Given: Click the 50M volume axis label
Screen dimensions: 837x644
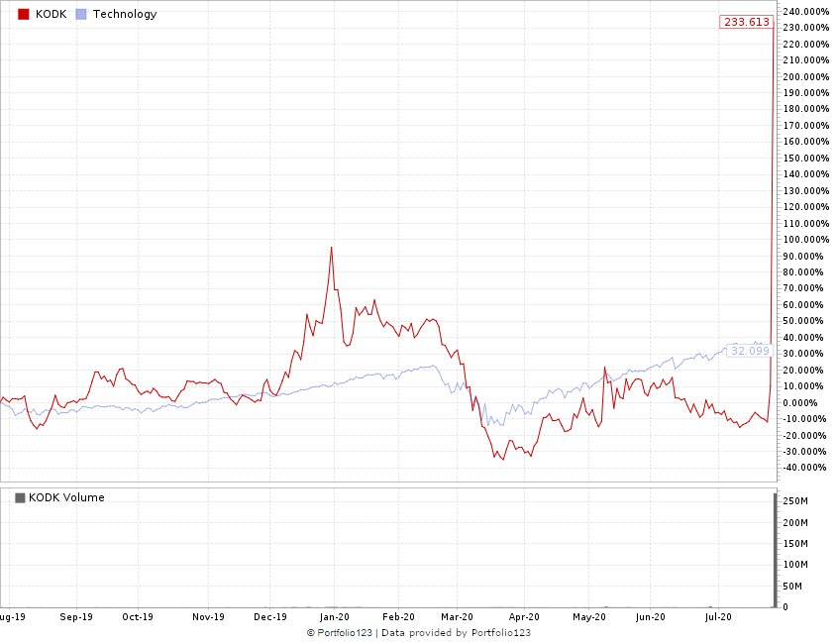Looking at the screenshot, I should pos(792,587).
